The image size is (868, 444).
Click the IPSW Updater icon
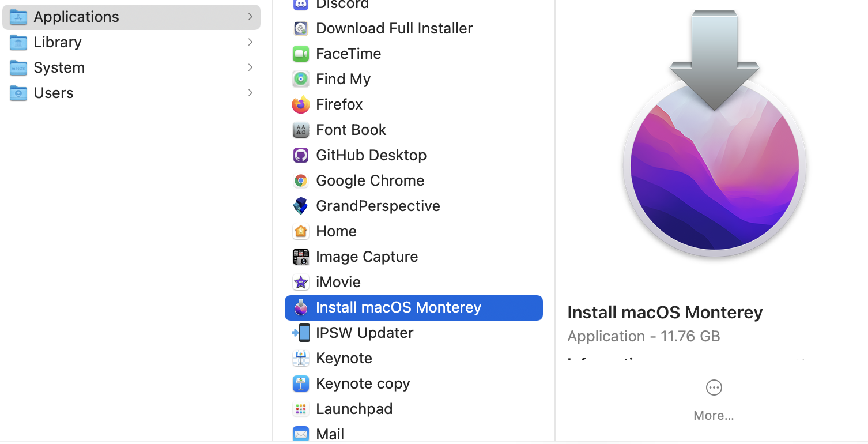[301, 333]
